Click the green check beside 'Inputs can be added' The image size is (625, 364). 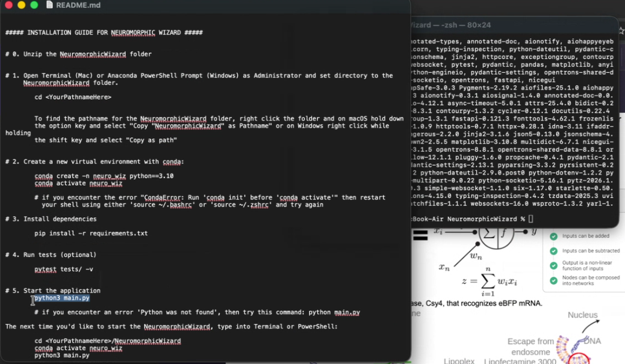[553, 236]
